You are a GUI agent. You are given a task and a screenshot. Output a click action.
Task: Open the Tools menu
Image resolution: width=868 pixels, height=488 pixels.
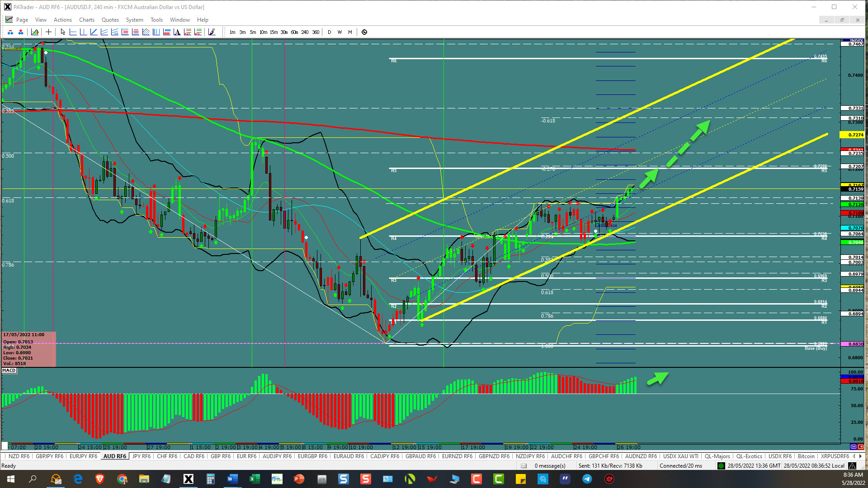pos(156,20)
